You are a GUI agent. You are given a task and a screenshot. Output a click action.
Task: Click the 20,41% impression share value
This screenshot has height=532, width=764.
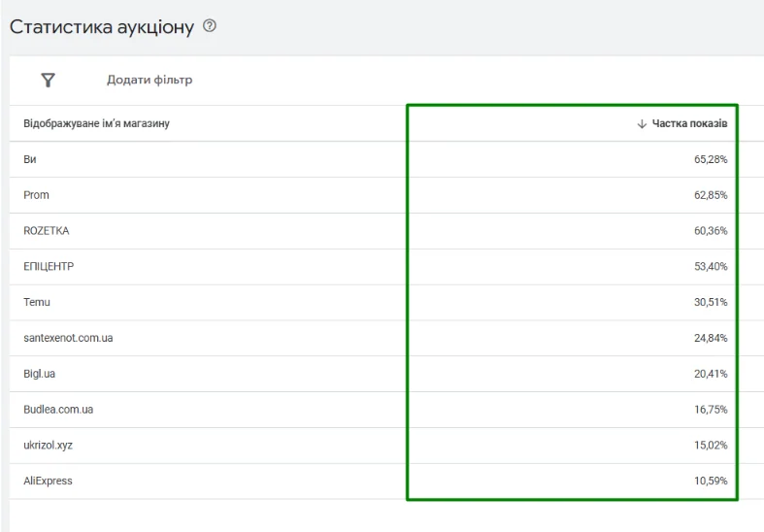(x=711, y=374)
